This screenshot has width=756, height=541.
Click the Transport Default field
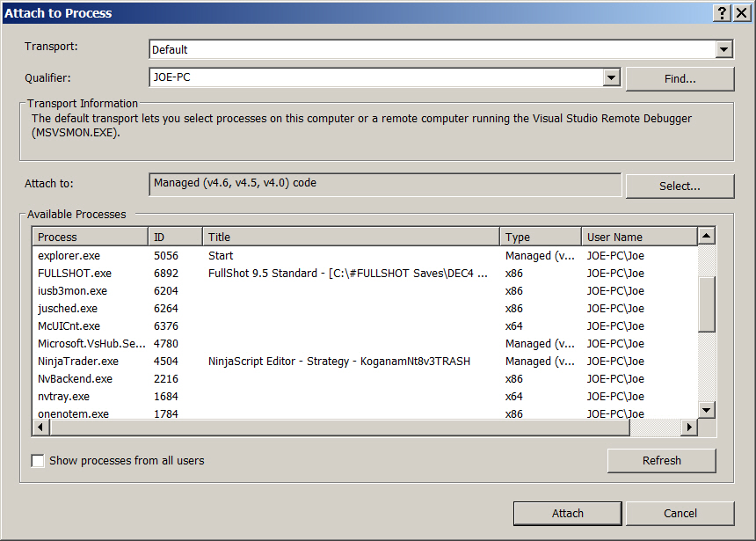(x=433, y=49)
